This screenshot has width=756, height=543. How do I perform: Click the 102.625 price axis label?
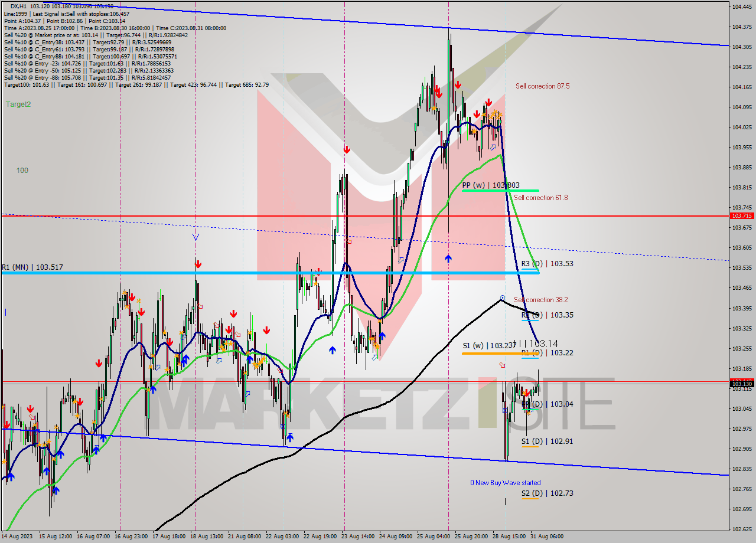pyautogui.click(x=742, y=529)
